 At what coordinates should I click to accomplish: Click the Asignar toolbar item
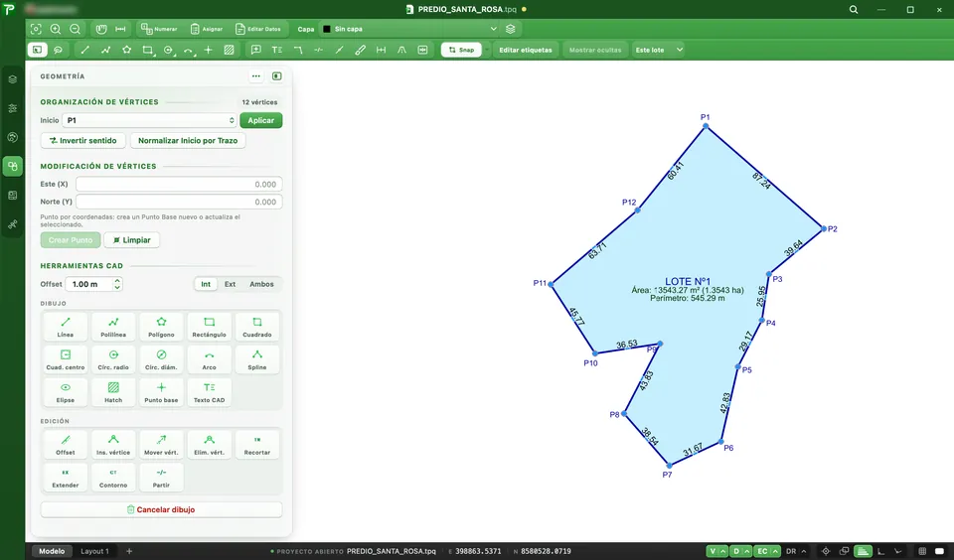pyautogui.click(x=207, y=29)
